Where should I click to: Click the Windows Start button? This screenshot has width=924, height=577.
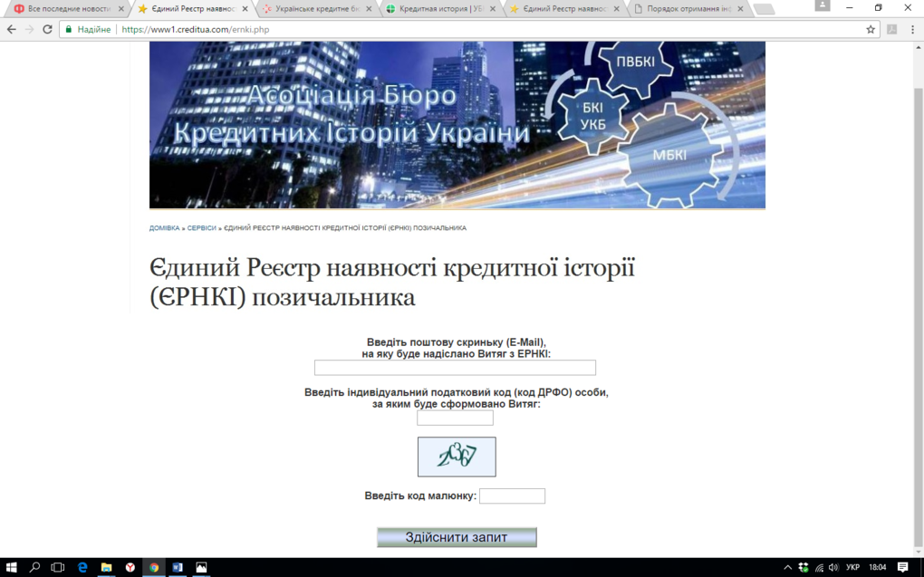click(12, 567)
